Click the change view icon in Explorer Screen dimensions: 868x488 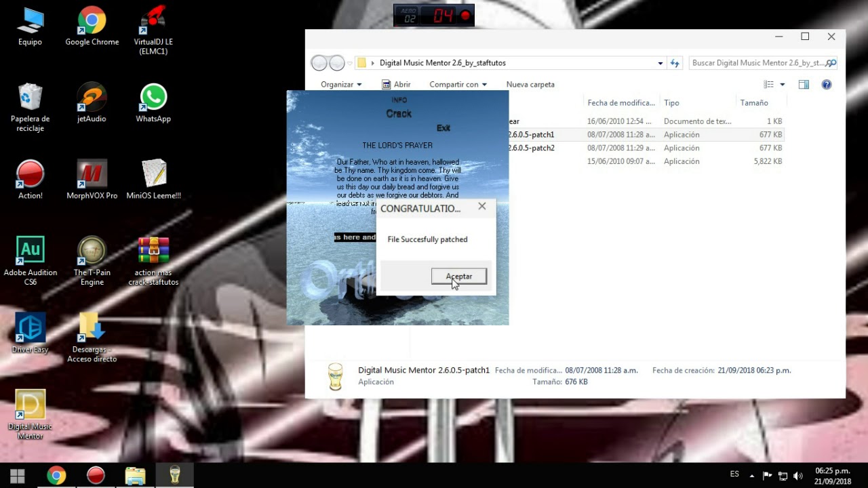(768, 84)
